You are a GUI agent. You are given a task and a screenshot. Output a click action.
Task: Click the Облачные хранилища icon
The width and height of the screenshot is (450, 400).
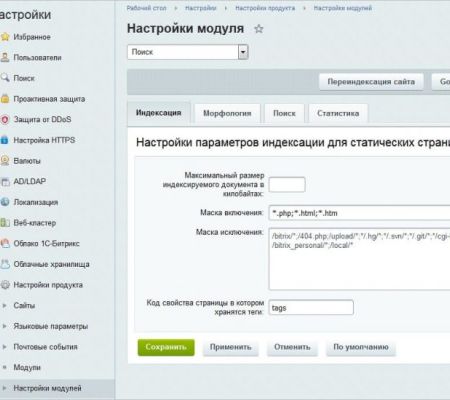coord(5,264)
